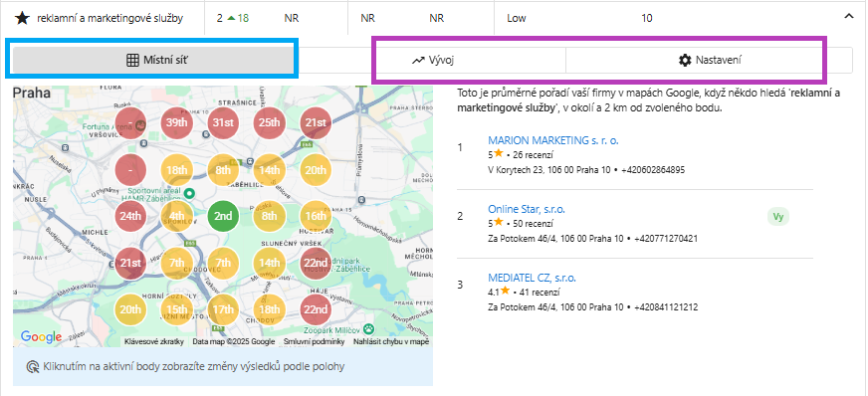868x396 pixels.
Task: Click the 25th rank map marker
Action: point(269,122)
